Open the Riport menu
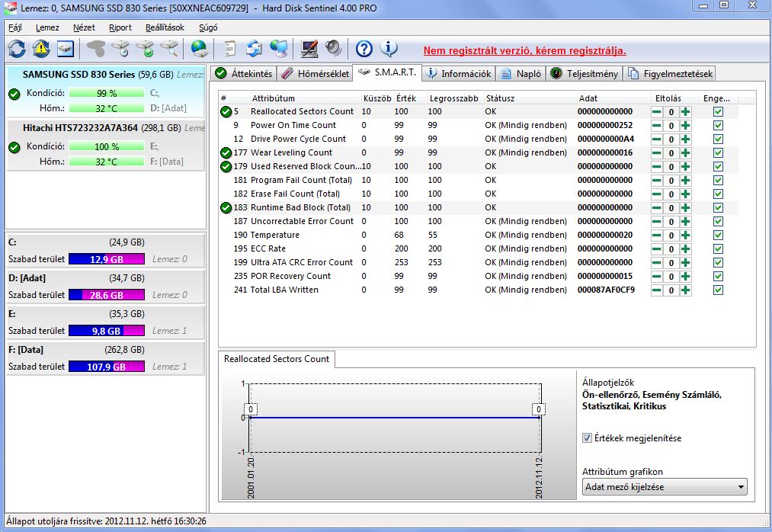This screenshot has width=772, height=532. tap(120, 27)
